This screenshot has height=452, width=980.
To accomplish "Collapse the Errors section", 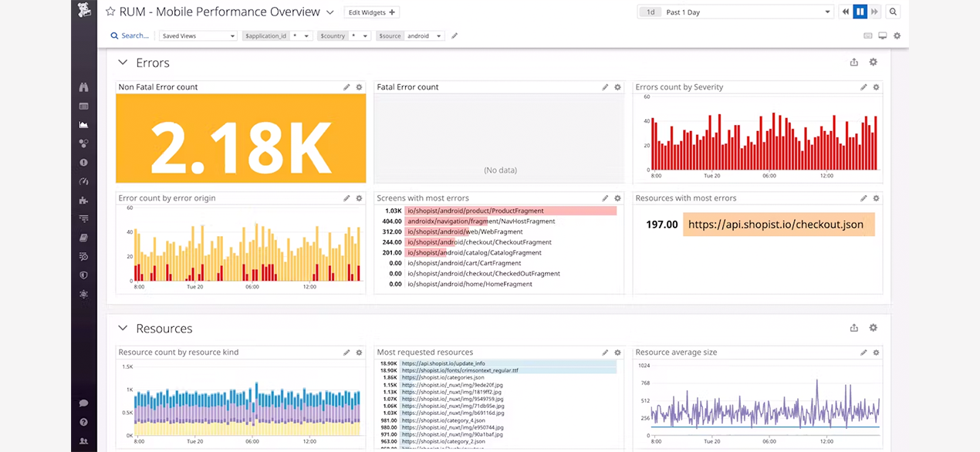I will [x=122, y=62].
